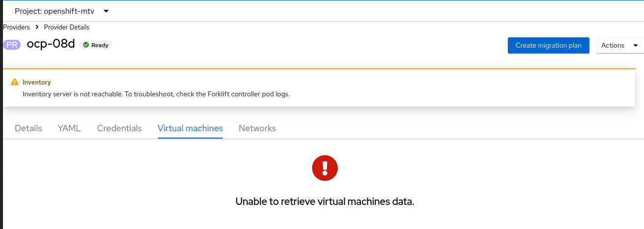Screen dimensions: 644x229
Task: Switch to the Details tab
Action: [x=29, y=128]
